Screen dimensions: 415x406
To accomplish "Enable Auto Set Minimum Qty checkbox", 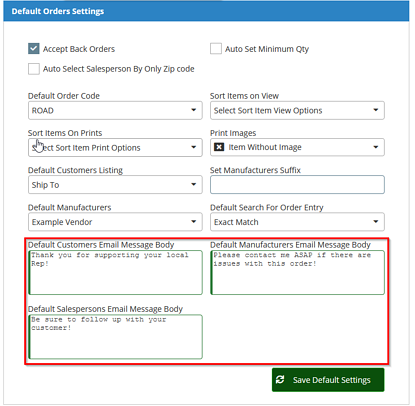I will [x=216, y=49].
